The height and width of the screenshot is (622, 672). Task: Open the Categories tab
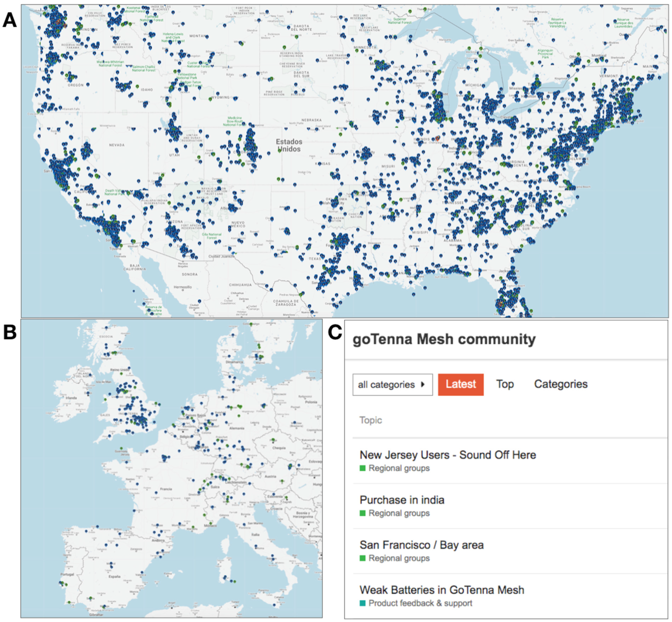click(561, 384)
